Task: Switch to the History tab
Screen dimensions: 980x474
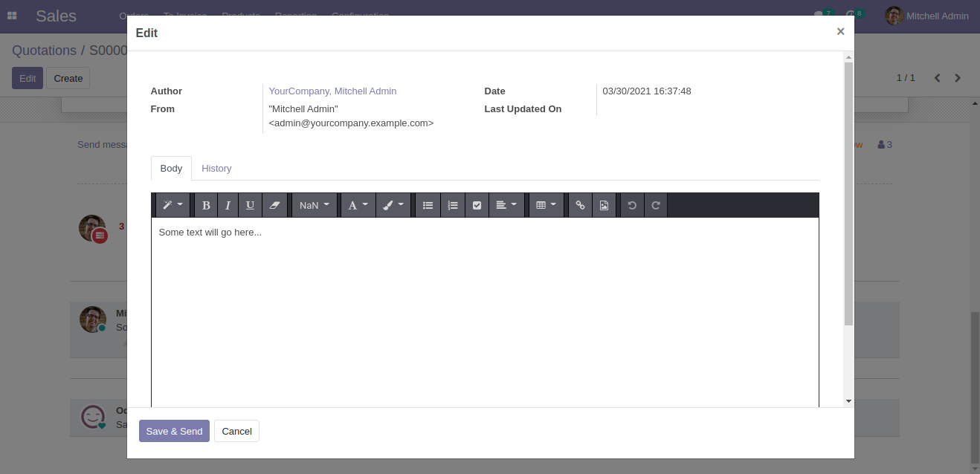Action: coord(216,169)
